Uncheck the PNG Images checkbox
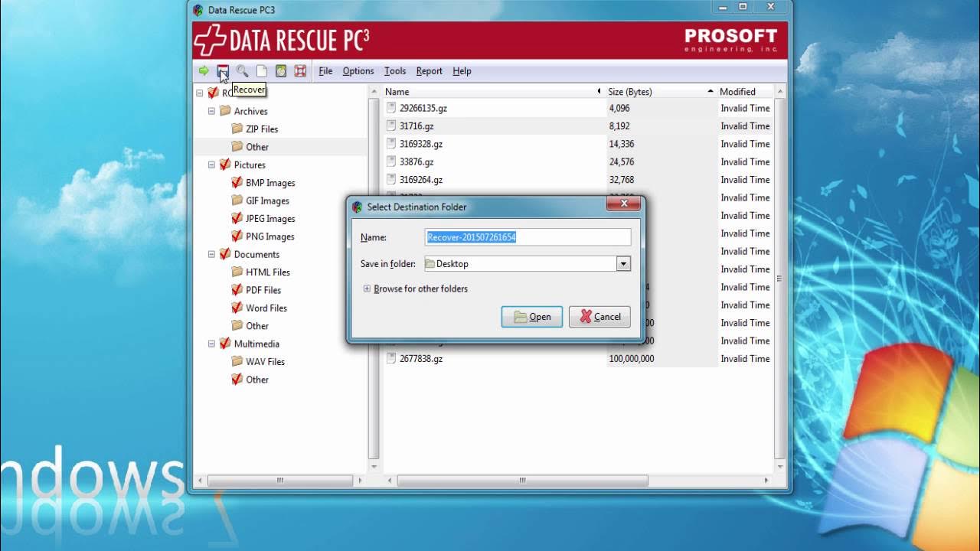 tap(237, 236)
